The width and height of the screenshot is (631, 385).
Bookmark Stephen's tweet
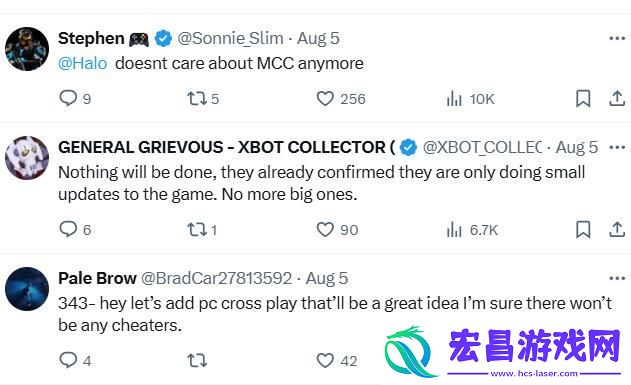pyautogui.click(x=583, y=99)
